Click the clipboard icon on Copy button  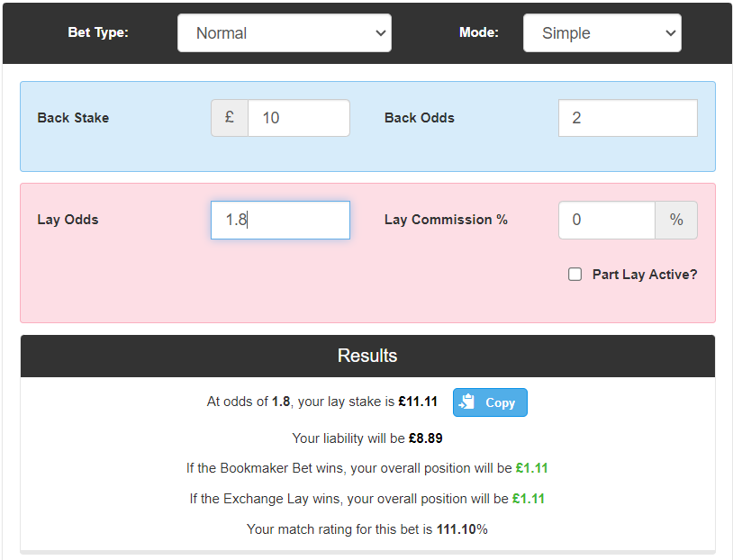(x=468, y=402)
